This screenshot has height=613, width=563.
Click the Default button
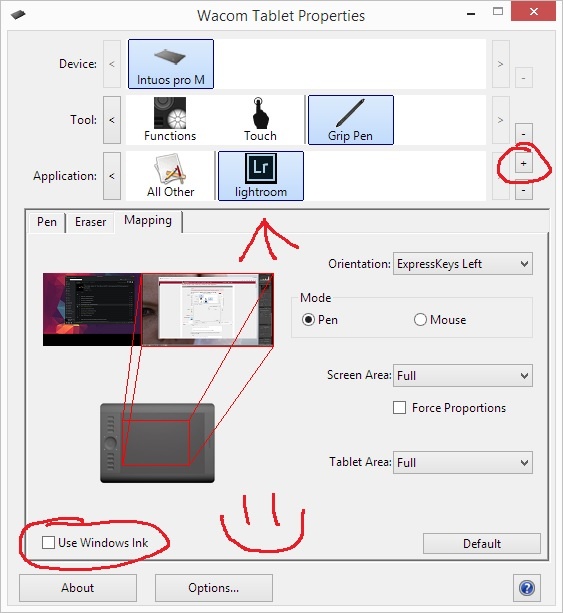482,543
